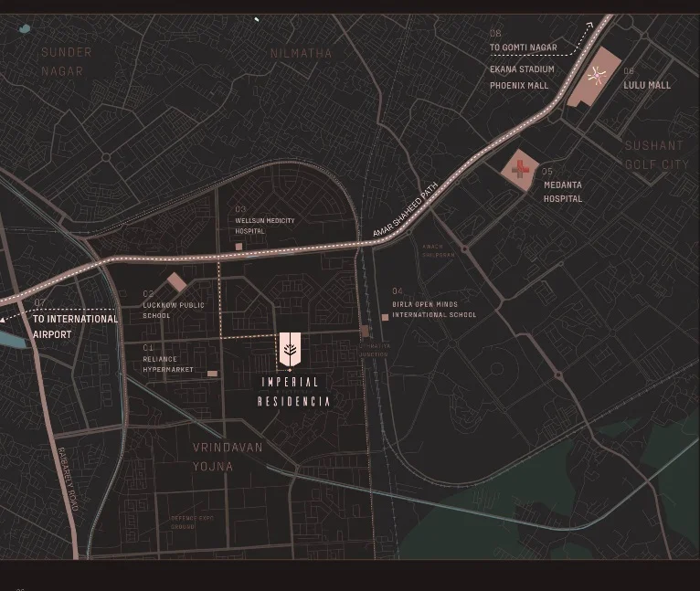Click the Lucknow Public School diamond marker
The height and width of the screenshot is (591, 700).
click(x=177, y=282)
